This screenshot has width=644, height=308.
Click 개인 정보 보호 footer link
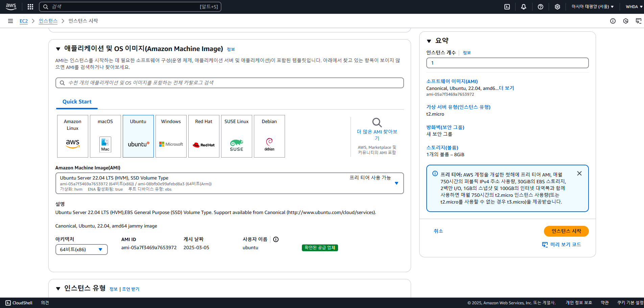tap(579, 303)
